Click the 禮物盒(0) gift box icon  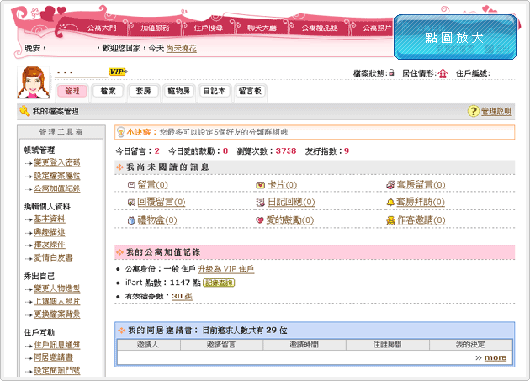[x=131, y=220]
